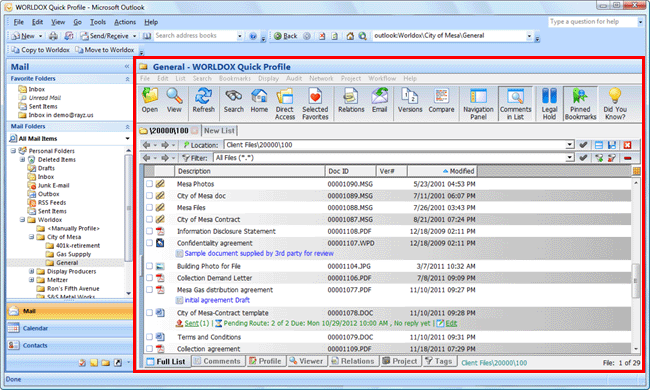Click the file list vertical scrollbar
Screen dimensions: 650x390
(x=636, y=265)
